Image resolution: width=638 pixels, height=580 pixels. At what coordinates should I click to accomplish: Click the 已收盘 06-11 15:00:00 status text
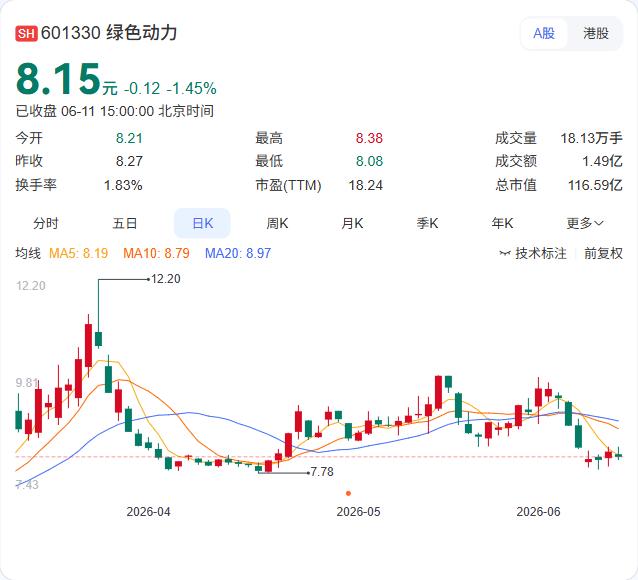(115, 111)
